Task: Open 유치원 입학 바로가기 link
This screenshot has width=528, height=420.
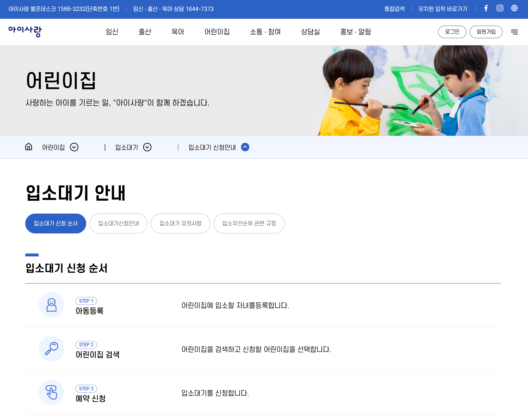Action: coord(442,9)
